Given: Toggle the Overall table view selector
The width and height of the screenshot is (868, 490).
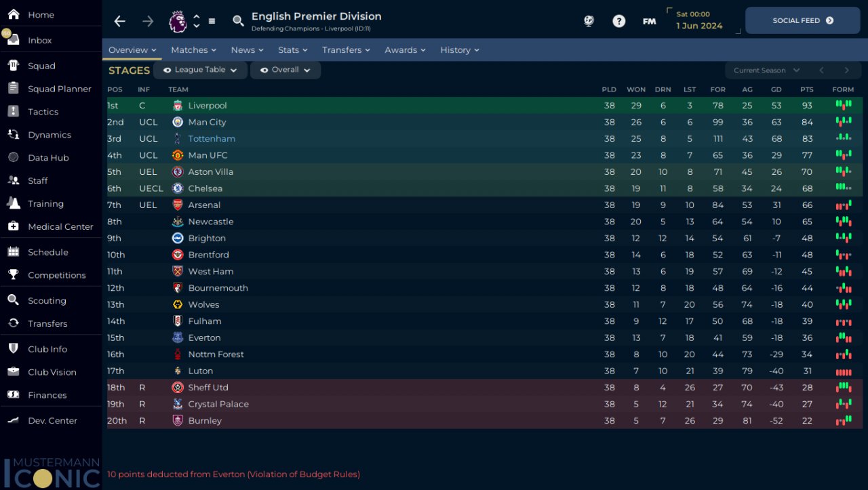Looking at the screenshot, I should pos(285,70).
